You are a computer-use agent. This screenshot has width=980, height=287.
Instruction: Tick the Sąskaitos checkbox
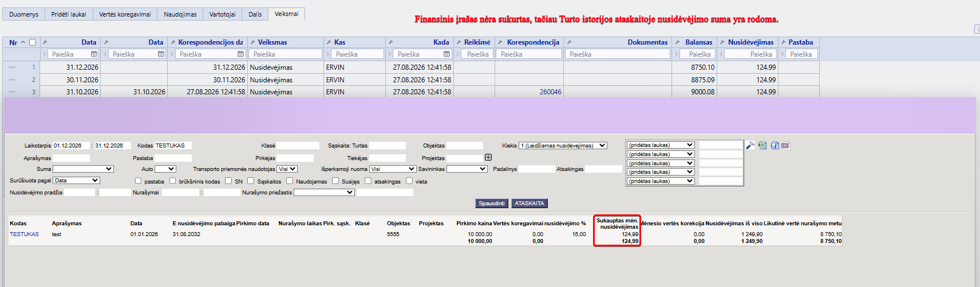pyautogui.click(x=251, y=181)
